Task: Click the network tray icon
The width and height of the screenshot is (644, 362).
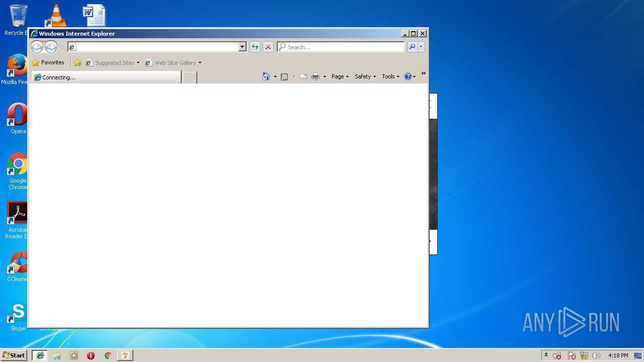Action: tap(584, 355)
